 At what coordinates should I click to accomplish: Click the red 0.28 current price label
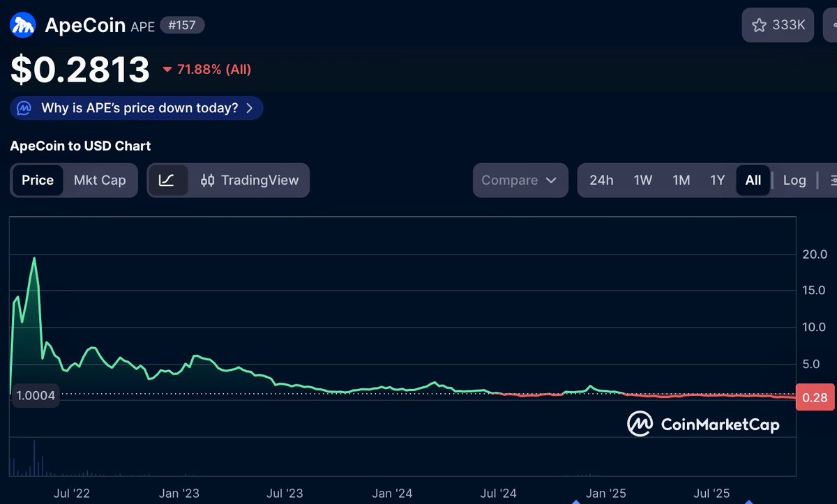tap(815, 398)
